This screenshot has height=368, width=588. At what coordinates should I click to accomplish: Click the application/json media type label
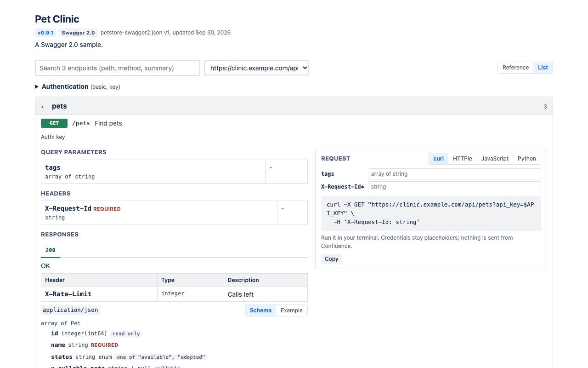[x=70, y=310]
